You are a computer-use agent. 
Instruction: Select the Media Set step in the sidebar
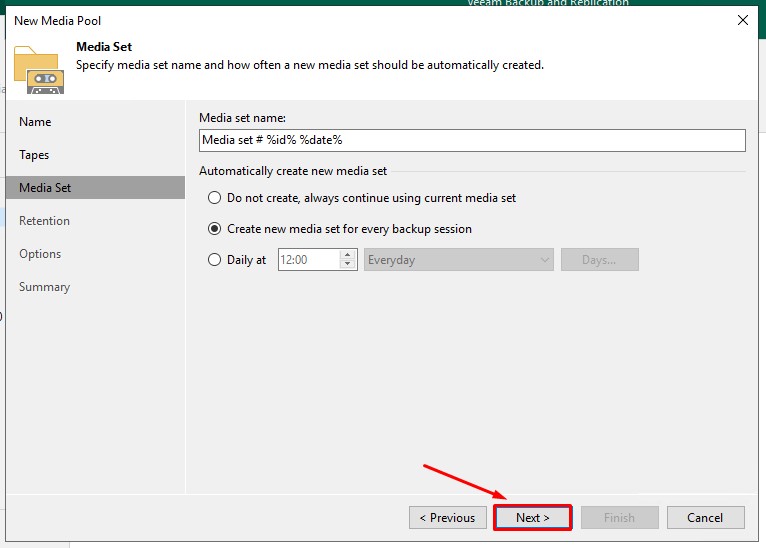(45, 188)
